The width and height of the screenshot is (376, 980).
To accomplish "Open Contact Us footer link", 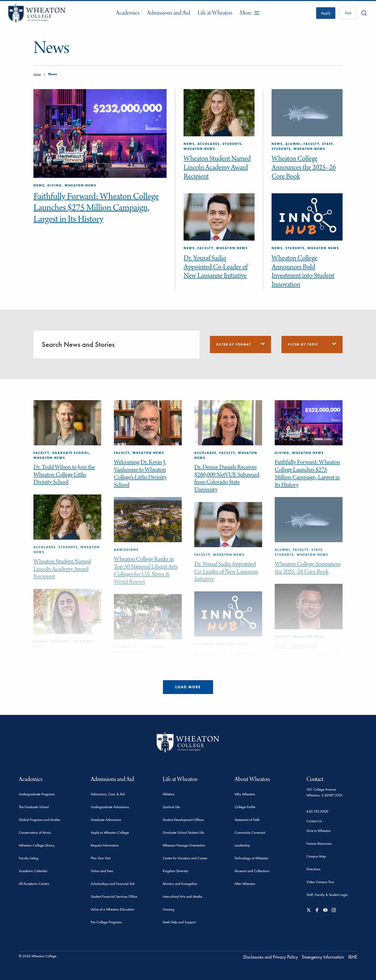I will pyautogui.click(x=314, y=821).
